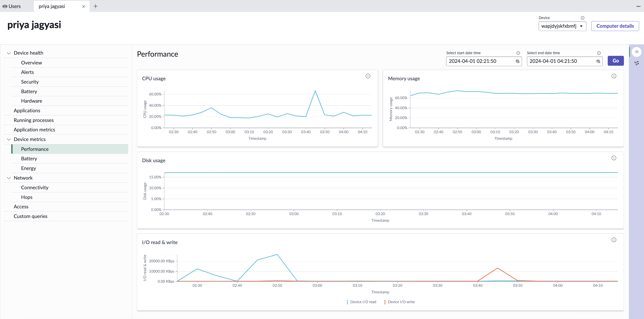Click the Device selector info icon
The width and height of the screenshot is (644, 319).
[582, 18]
